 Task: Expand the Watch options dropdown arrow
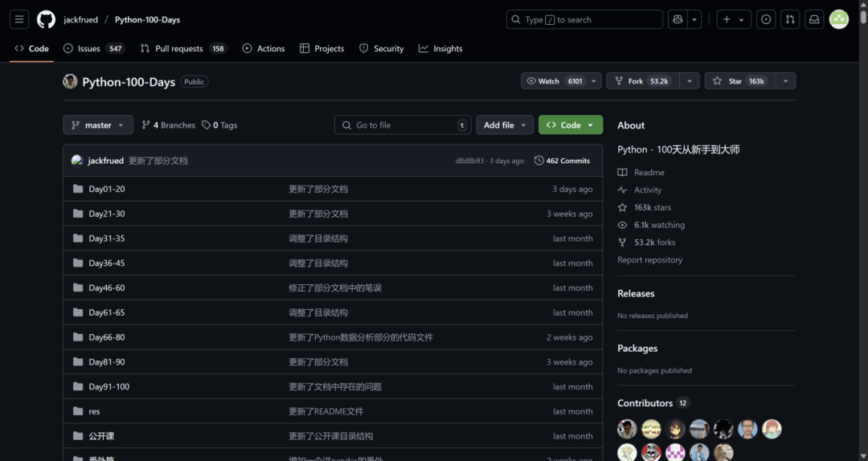pyautogui.click(x=594, y=81)
